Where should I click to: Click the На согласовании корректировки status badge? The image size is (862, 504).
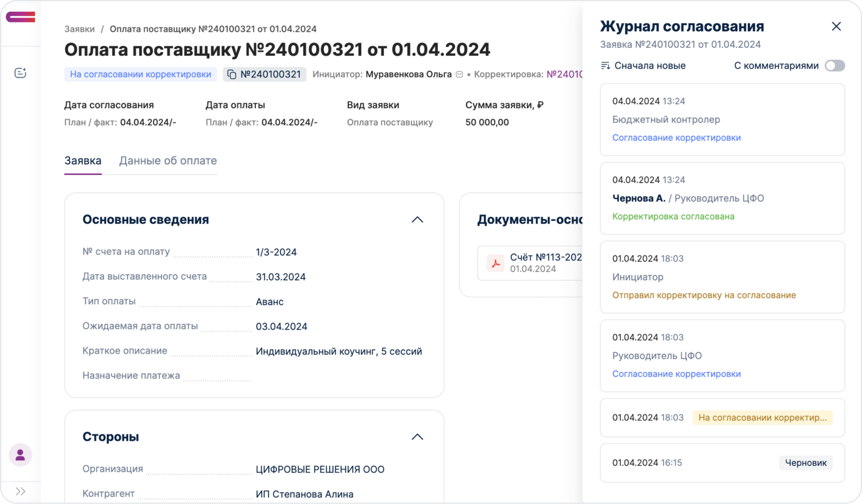pyautogui.click(x=140, y=74)
